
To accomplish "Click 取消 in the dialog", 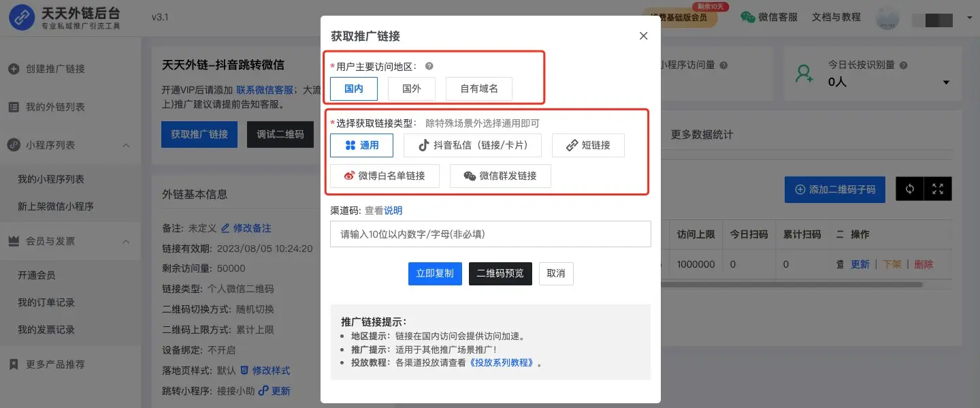I will coord(556,273).
